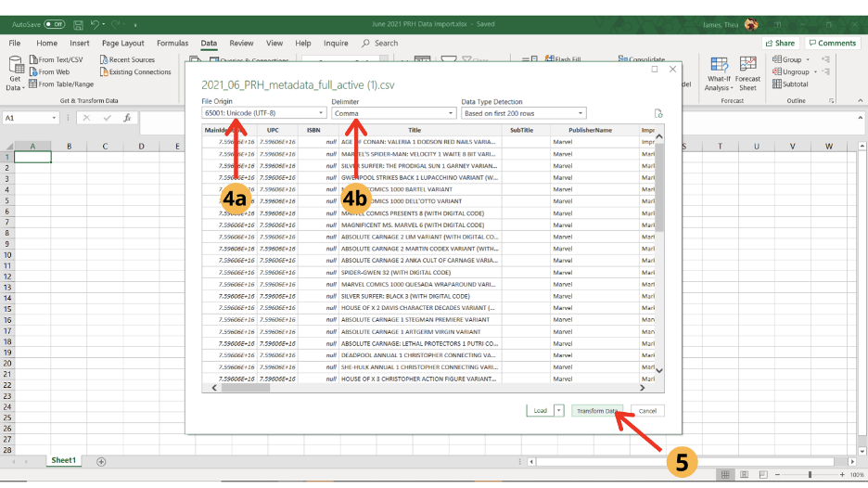The width and height of the screenshot is (868, 488).
Task: Click column B header in worksheet
Action: [x=69, y=147]
